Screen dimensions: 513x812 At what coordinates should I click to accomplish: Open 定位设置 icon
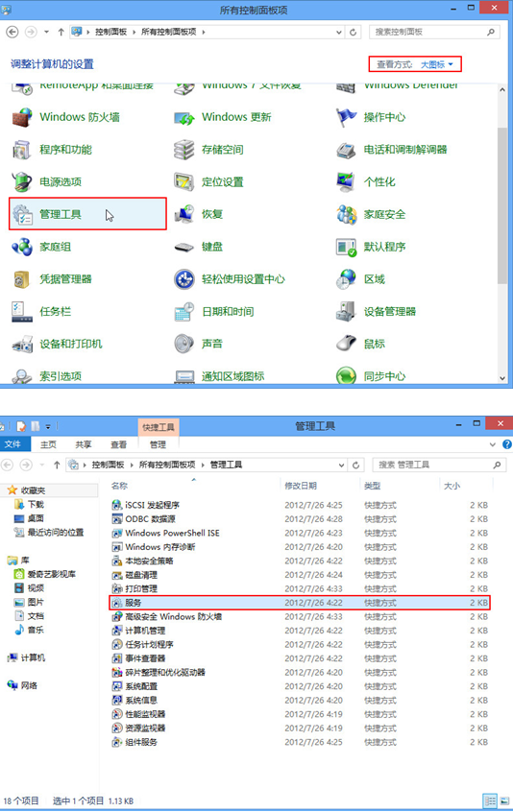pyautogui.click(x=183, y=181)
